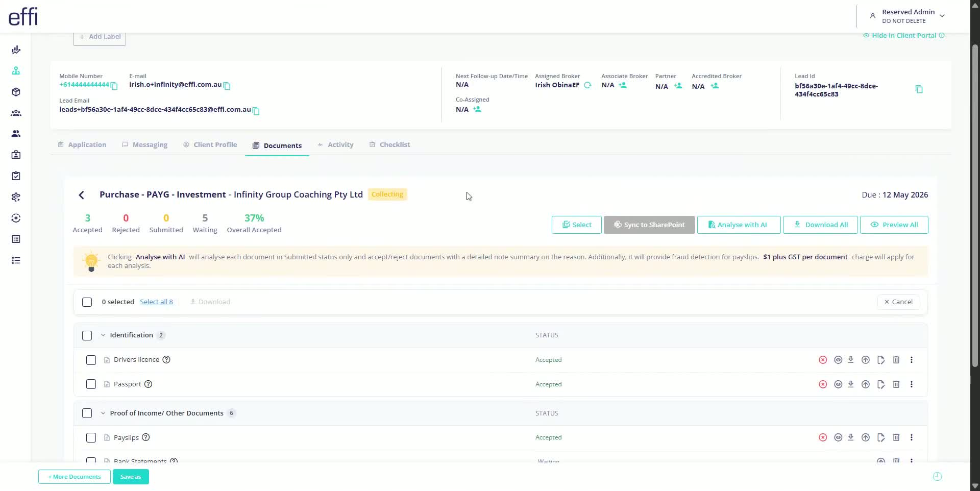The width and height of the screenshot is (980, 491).
Task: Tick the Passport checkbox
Action: 91,384
